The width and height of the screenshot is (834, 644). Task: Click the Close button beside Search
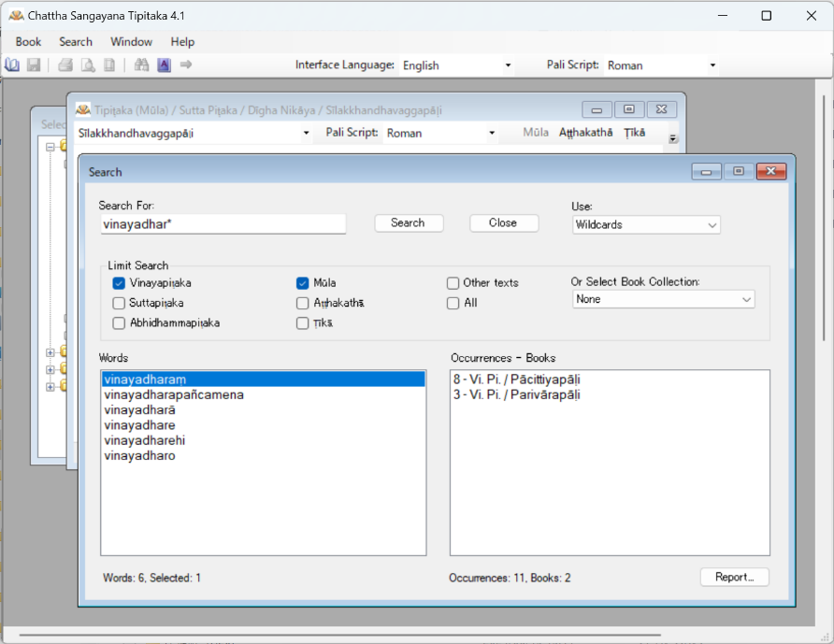click(x=503, y=223)
